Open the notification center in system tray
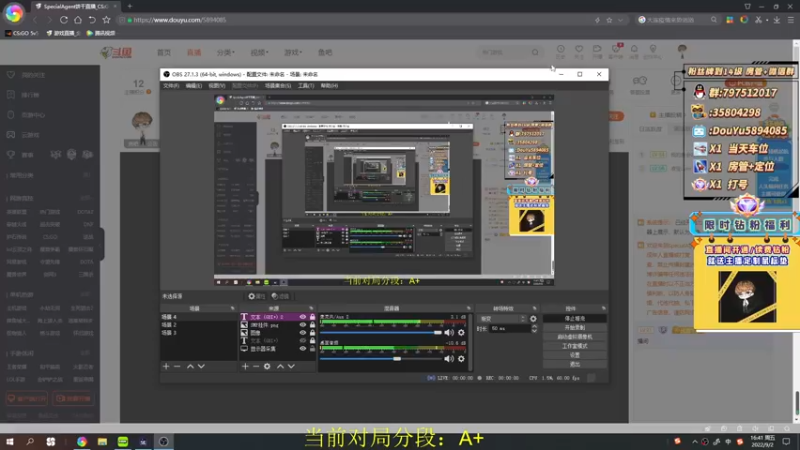800x450 pixels. [x=786, y=442]
